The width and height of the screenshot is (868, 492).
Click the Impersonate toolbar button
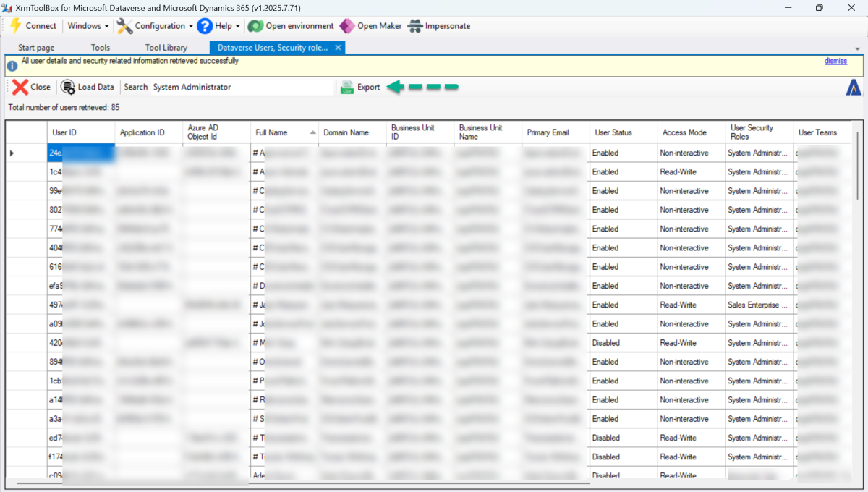(x=439, y=26)
